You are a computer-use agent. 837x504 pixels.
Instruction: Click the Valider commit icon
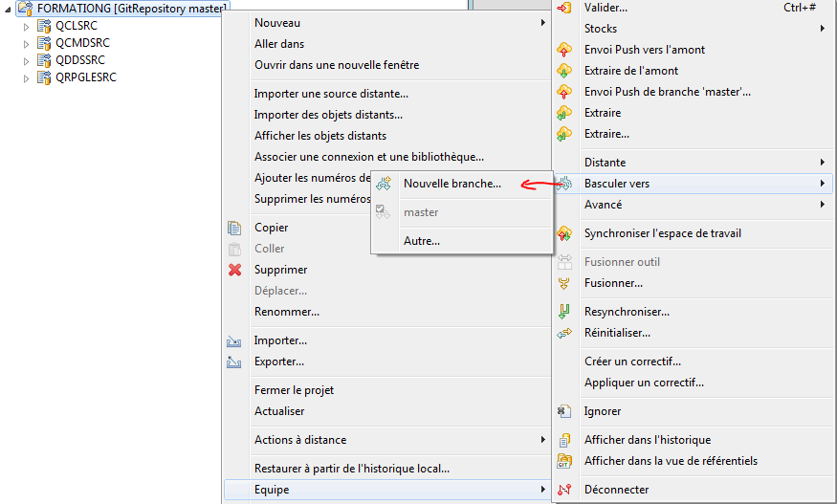click(564, 8)
